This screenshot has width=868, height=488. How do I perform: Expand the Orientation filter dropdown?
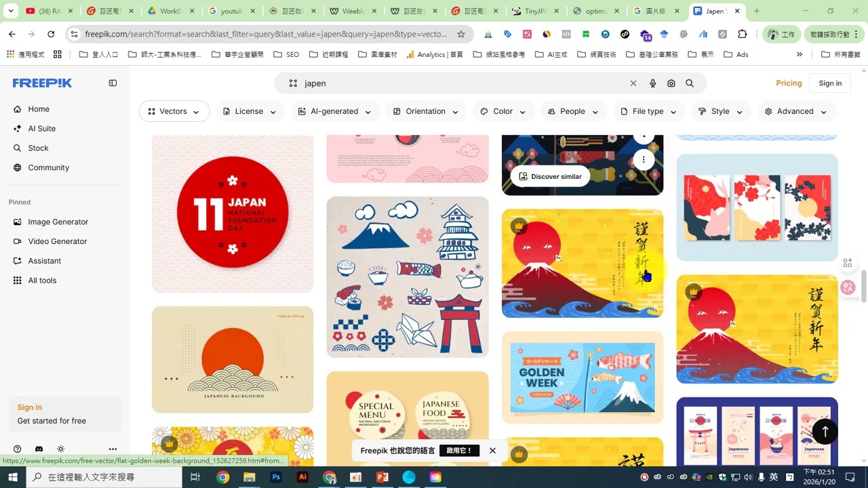tap(427, 111)
